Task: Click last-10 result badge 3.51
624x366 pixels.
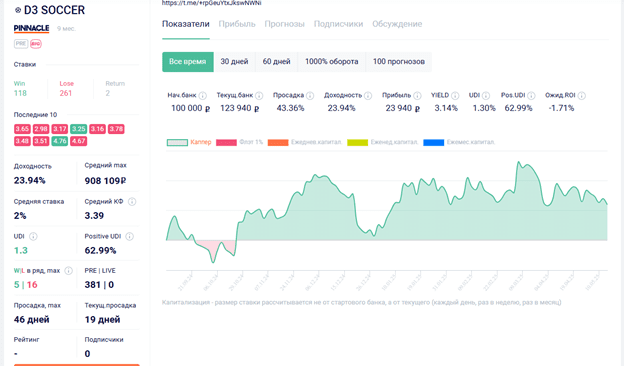Action: coord(41,141)
